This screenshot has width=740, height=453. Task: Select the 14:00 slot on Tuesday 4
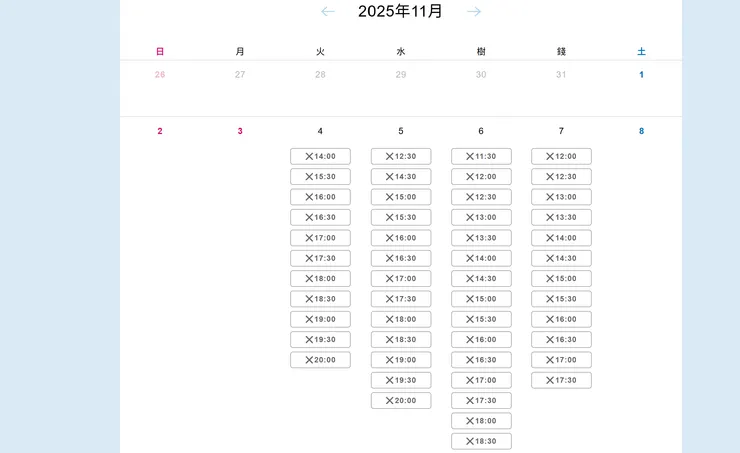pos(320,156)
